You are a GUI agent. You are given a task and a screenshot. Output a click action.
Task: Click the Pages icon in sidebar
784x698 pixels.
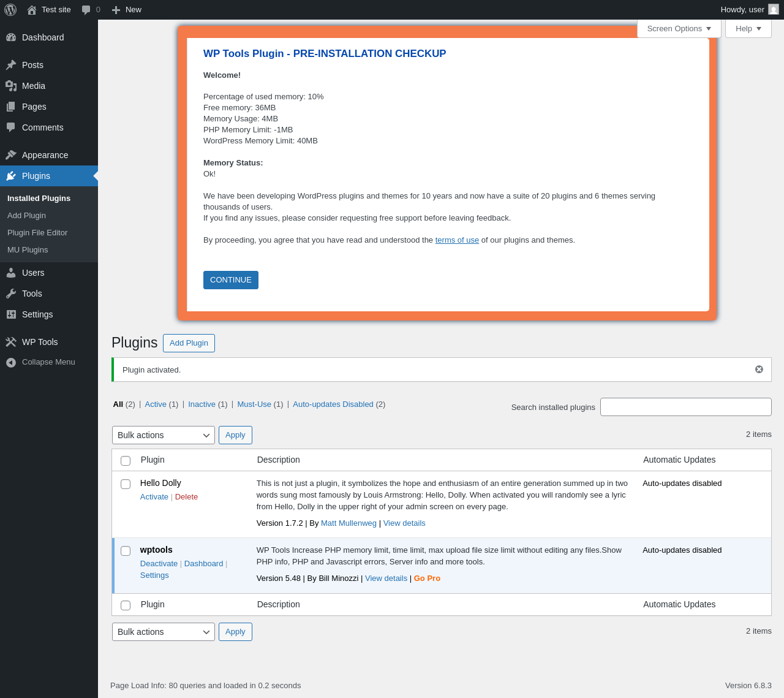coord(11,107)
